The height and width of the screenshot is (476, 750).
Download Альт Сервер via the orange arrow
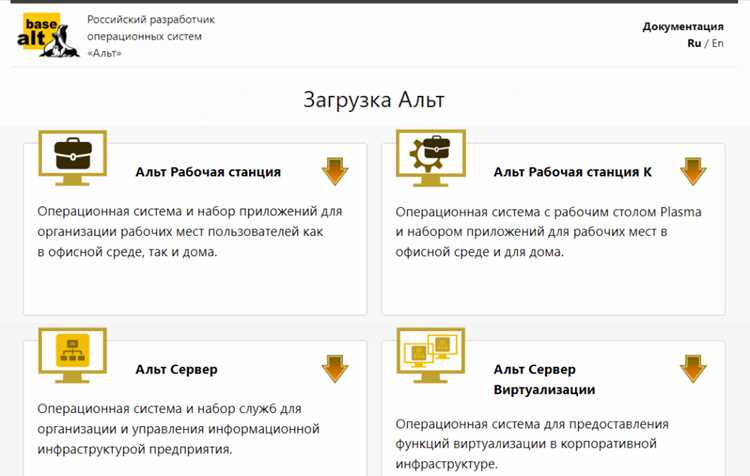pyautogui.click(x=335, y=368)
